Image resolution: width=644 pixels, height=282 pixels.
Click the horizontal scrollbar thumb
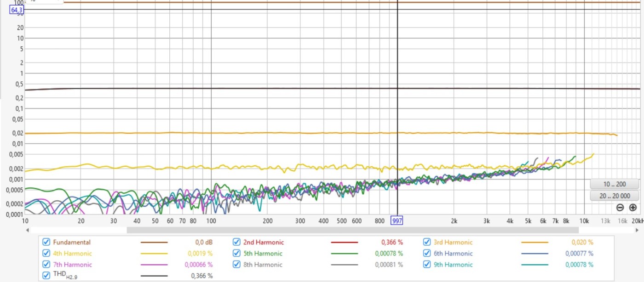point(352,230)
